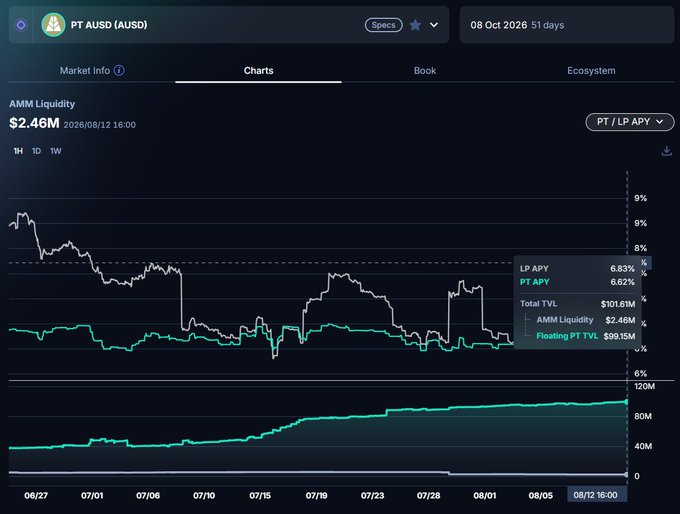
Task: Click the 07/06 date axis label
Action: pyautogui.click(x=148, y=495)
